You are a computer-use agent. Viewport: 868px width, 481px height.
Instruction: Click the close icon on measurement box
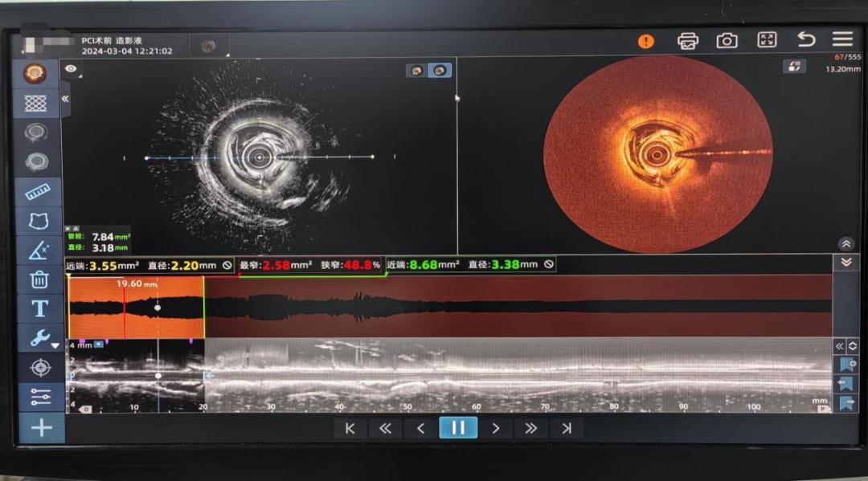pos(68,228)
